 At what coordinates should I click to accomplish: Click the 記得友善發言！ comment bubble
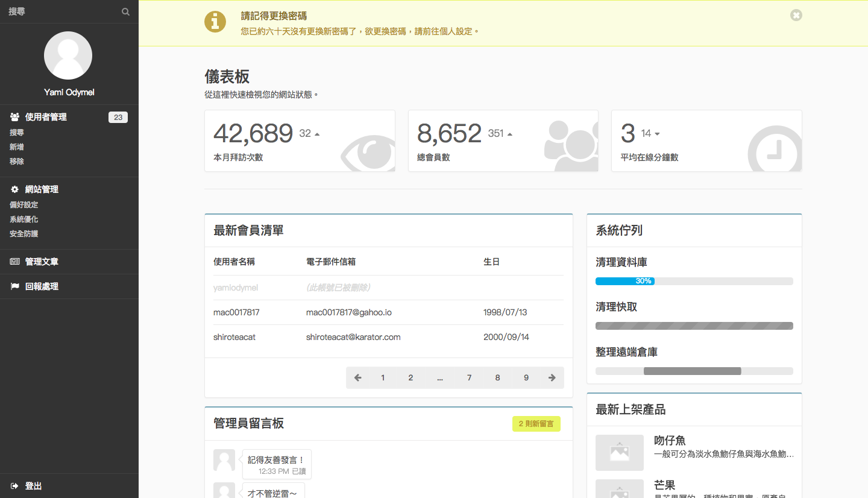coord(277,464)
